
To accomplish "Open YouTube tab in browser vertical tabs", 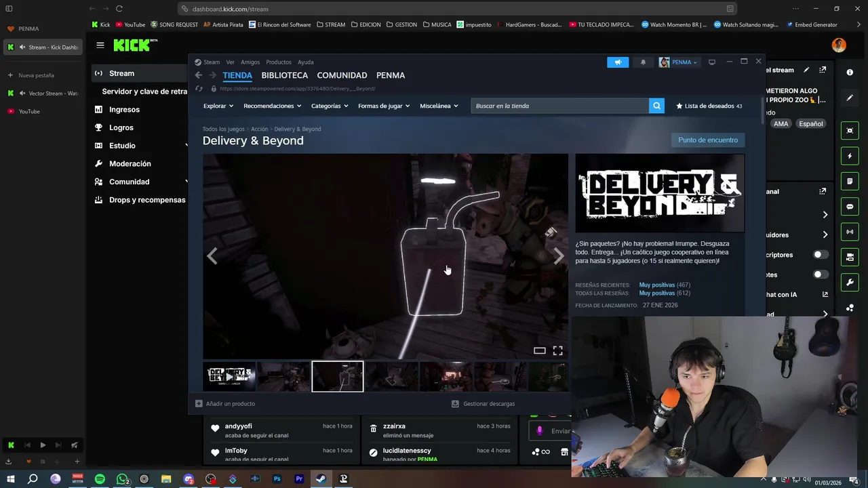I will (41, 111).
